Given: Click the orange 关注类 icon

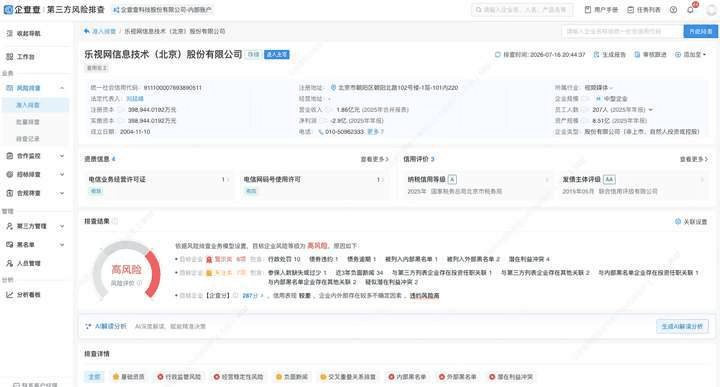Looking at the screenshot, I should pyautogui.click(x=209, y=273).
